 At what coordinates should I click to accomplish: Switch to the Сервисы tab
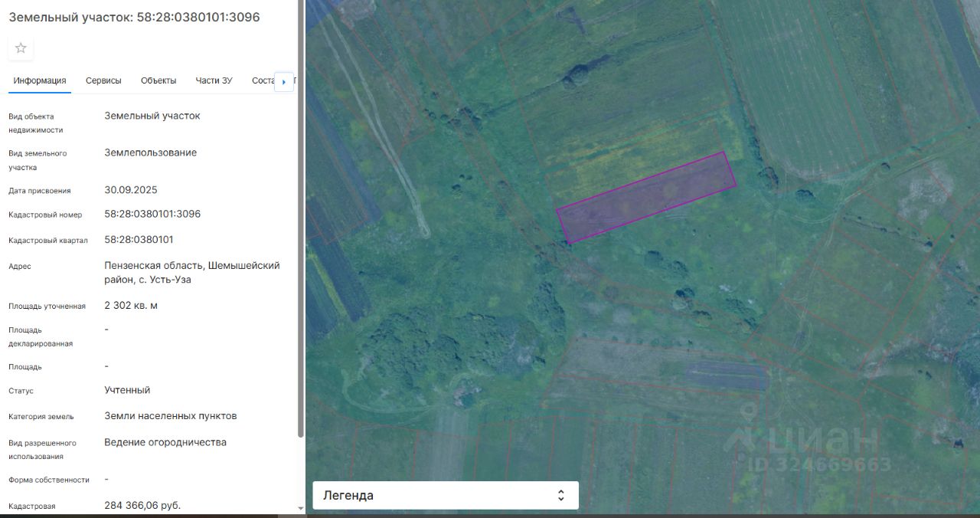(103, 80)
